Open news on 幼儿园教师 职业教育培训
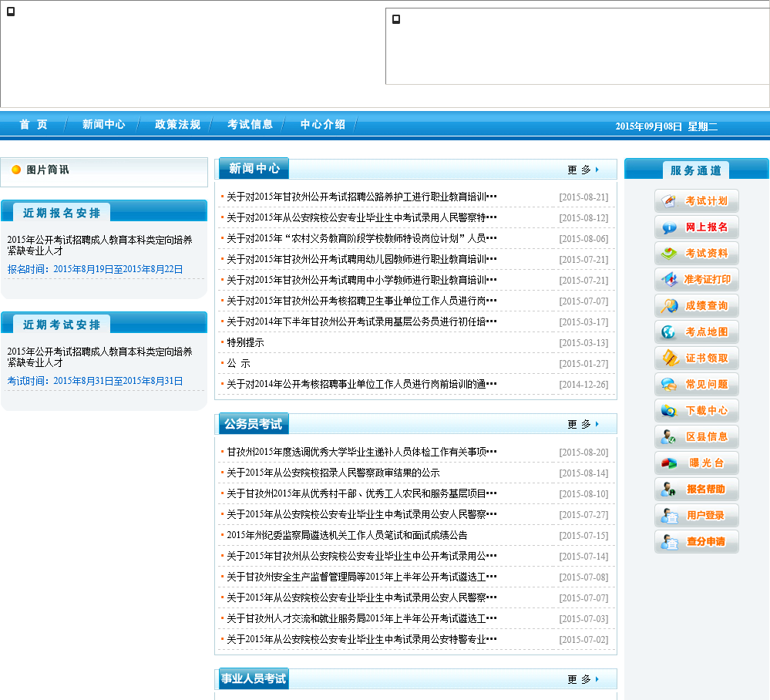Screen dimensions: 770x700 click(x=361, y=259)
